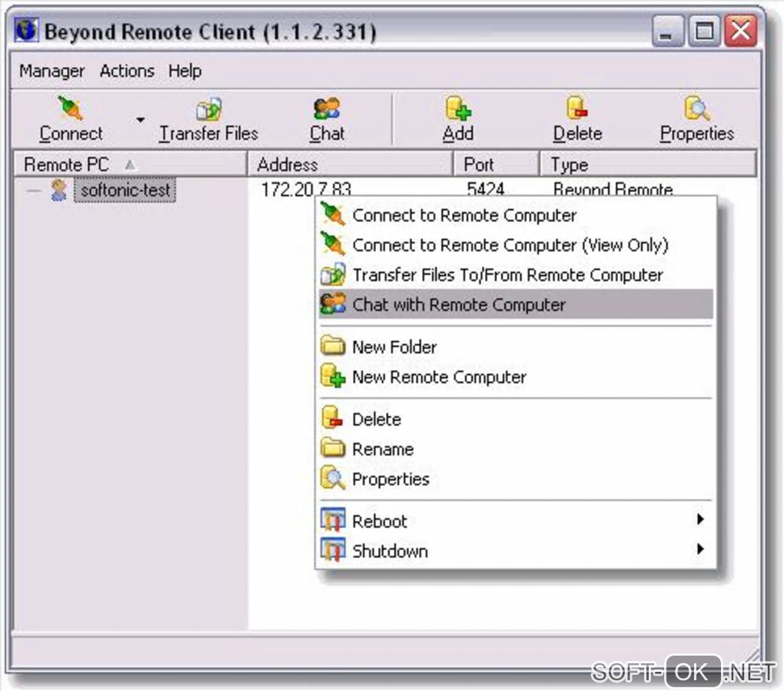Expand the Reboot submenu
Image resolution: width=784 pixels, height=691 pixels.
coord(516,521)
